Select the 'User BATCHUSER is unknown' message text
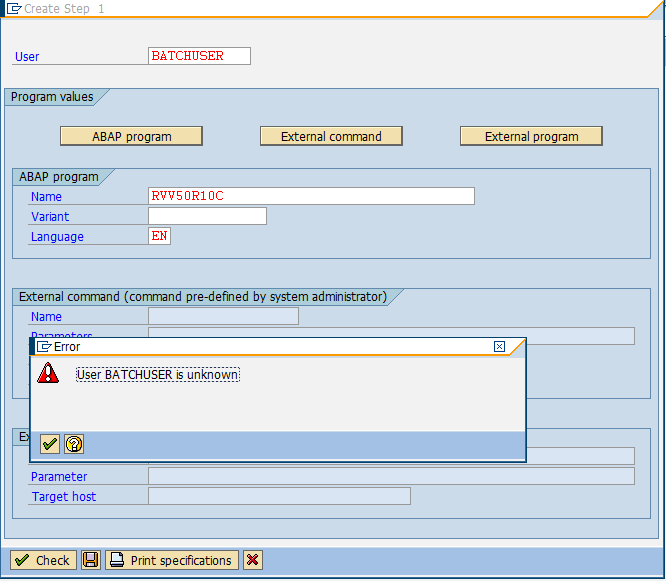 click(158, 374)
